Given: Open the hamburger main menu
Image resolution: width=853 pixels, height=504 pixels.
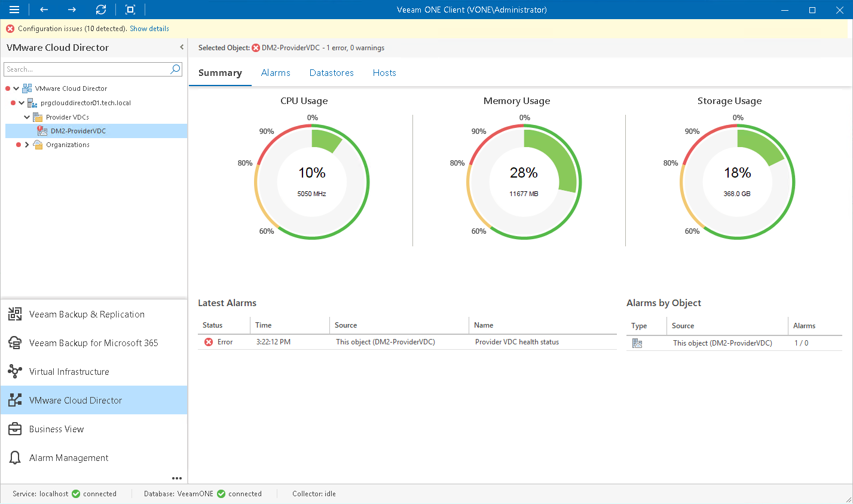Looking at the screenshot, I should pos(14,10).
